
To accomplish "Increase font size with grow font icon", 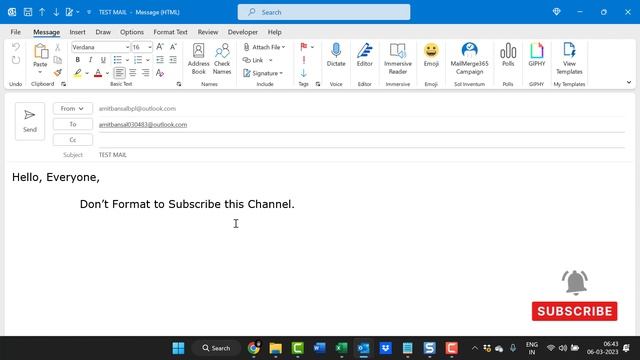I will point(160,47).
